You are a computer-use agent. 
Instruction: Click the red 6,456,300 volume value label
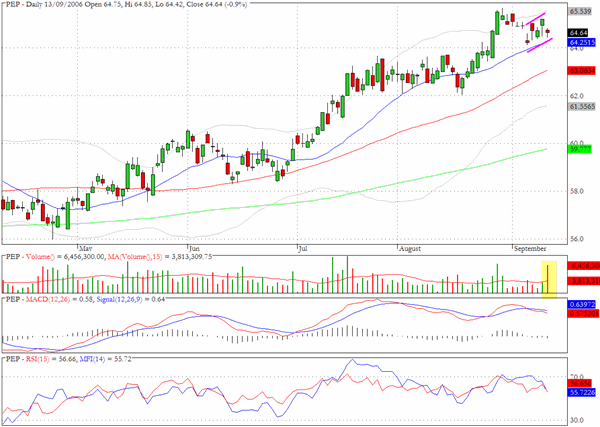[x=584, y=266]
